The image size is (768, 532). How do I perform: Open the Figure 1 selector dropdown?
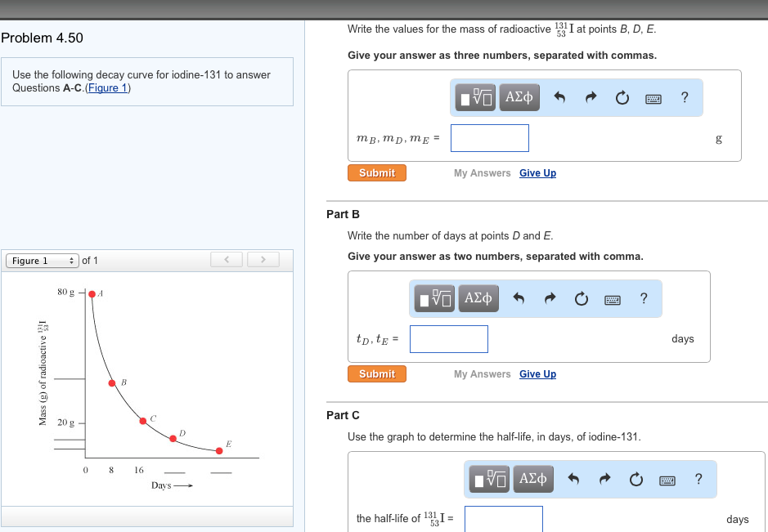pos(43,261)
